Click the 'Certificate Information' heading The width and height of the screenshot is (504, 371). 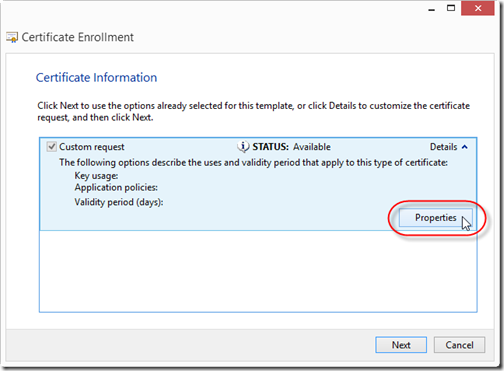tap(96, 77)
